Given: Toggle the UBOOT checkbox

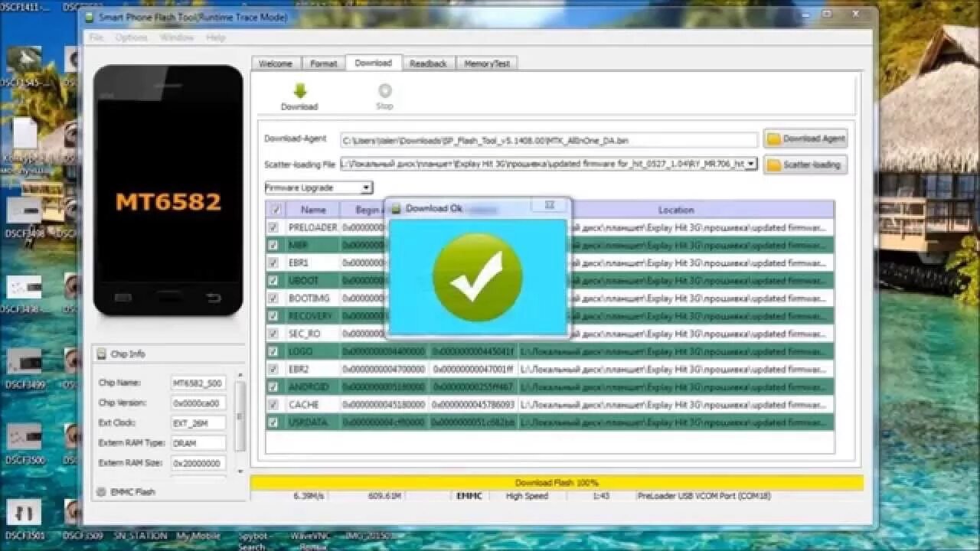Looking at the screenshot, I should [x=273, y=280].
